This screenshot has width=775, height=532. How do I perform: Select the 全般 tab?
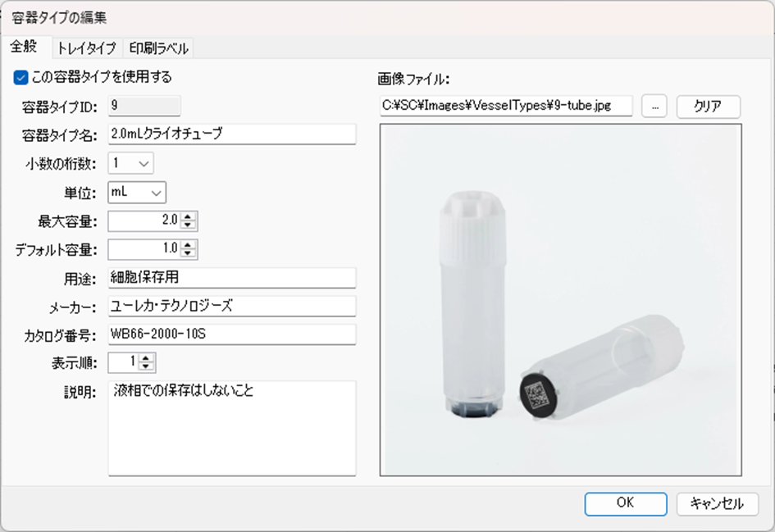coord(24,47)
